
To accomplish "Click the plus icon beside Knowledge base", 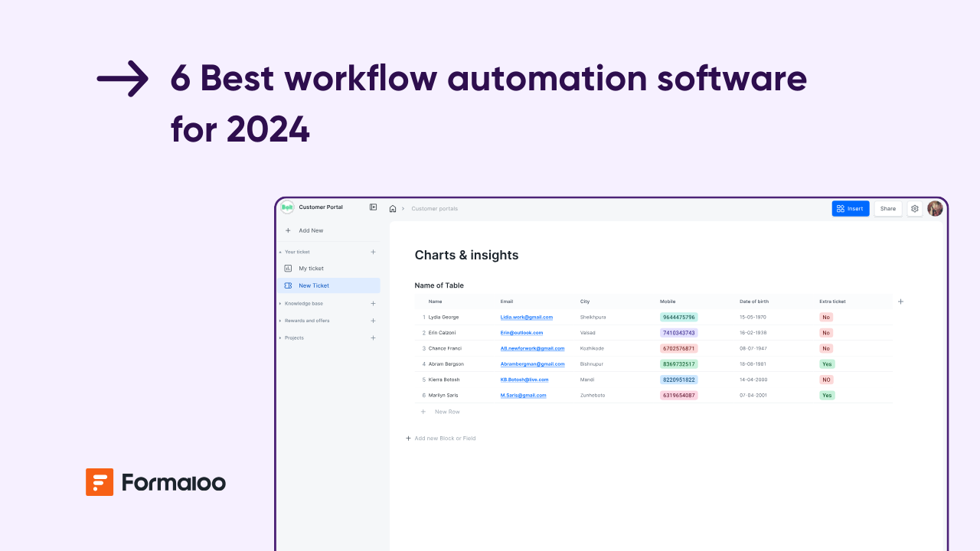I will [373, 303].
